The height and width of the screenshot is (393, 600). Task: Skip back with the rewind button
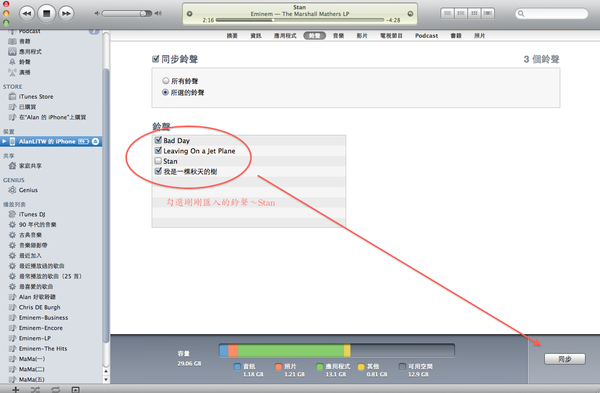pos(26,13)
